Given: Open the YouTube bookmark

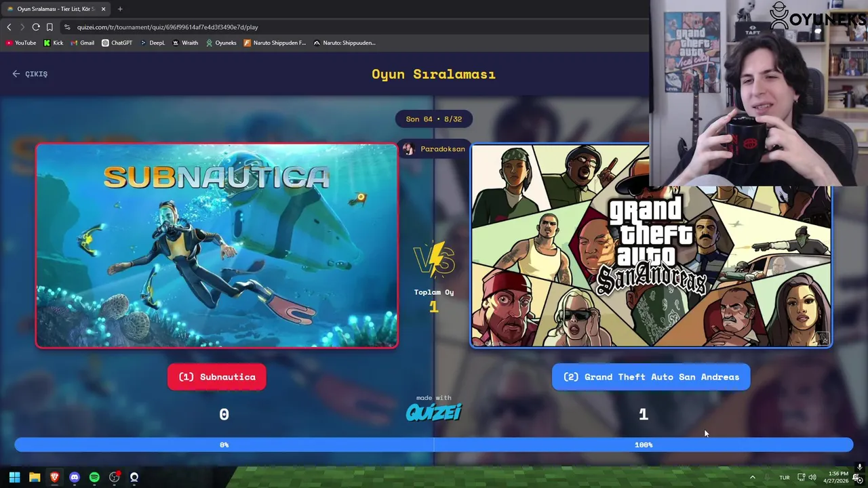Looking at the screenshot, I should click(x=21, y=43).
